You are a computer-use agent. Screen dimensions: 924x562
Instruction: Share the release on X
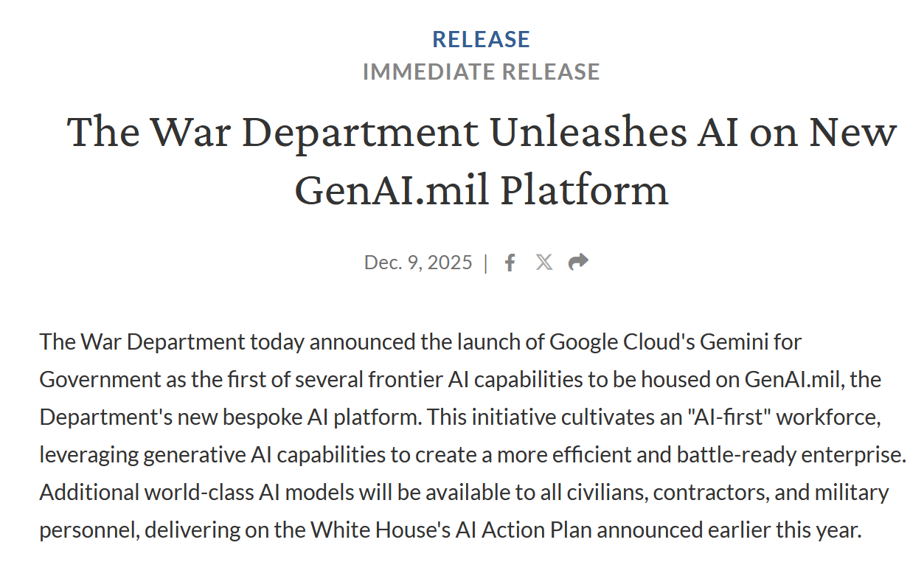click(544, 262)
